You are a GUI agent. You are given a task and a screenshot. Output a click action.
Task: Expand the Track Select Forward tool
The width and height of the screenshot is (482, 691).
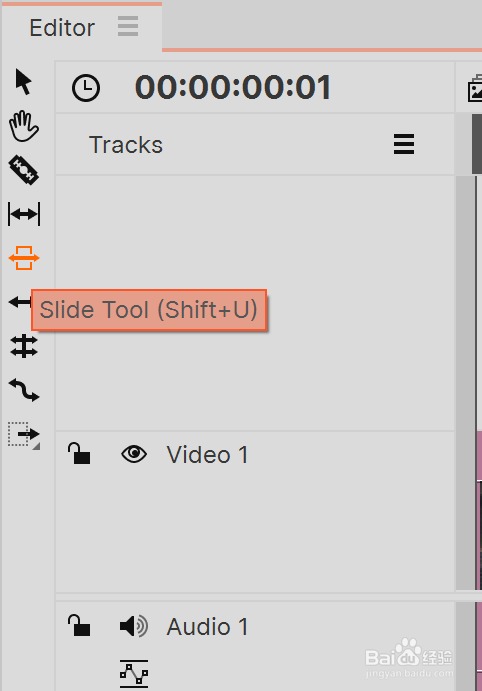click(x=24, y=435)
